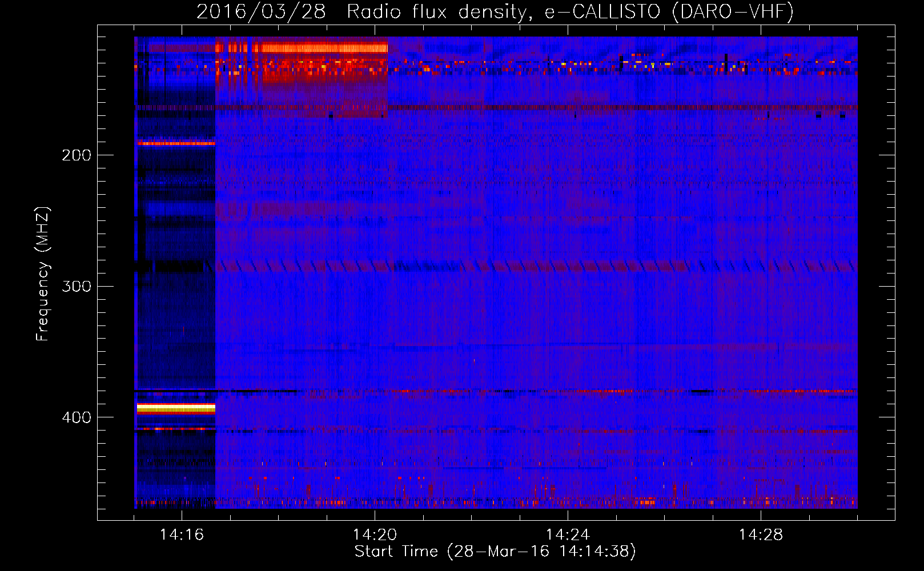The width and height of the screenshot is (924, 571).
Task: Click the "14:28" time tick label
Action: [x=761, y=534]
